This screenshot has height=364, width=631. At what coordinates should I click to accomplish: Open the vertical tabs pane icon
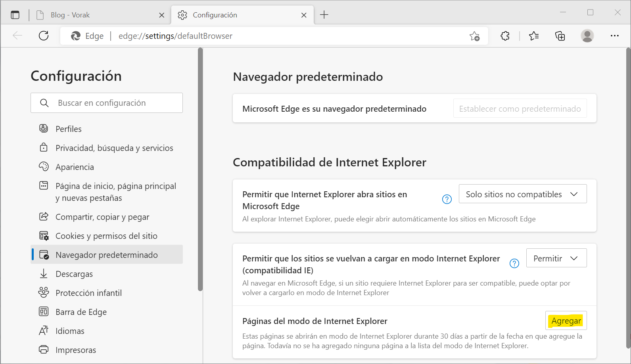click(15, 15)
